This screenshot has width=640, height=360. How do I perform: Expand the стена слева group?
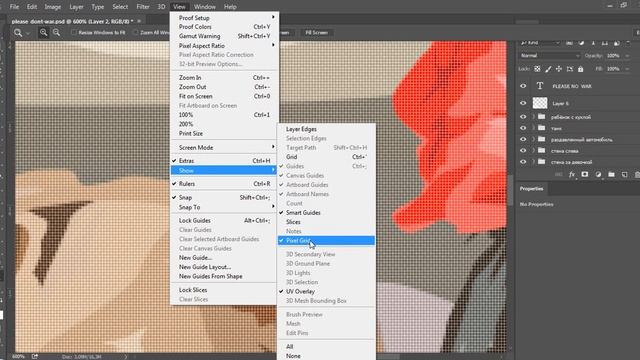coord(533,151)
